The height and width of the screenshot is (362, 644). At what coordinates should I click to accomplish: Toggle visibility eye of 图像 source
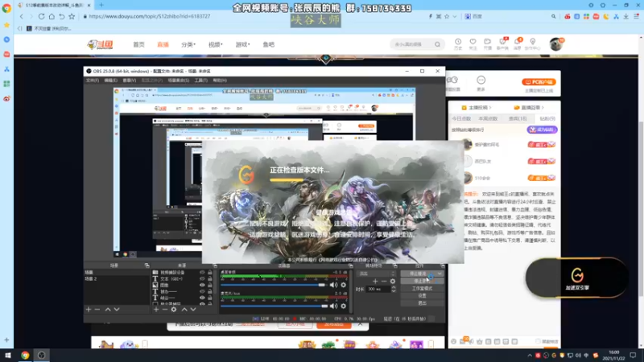coord(202,285)
